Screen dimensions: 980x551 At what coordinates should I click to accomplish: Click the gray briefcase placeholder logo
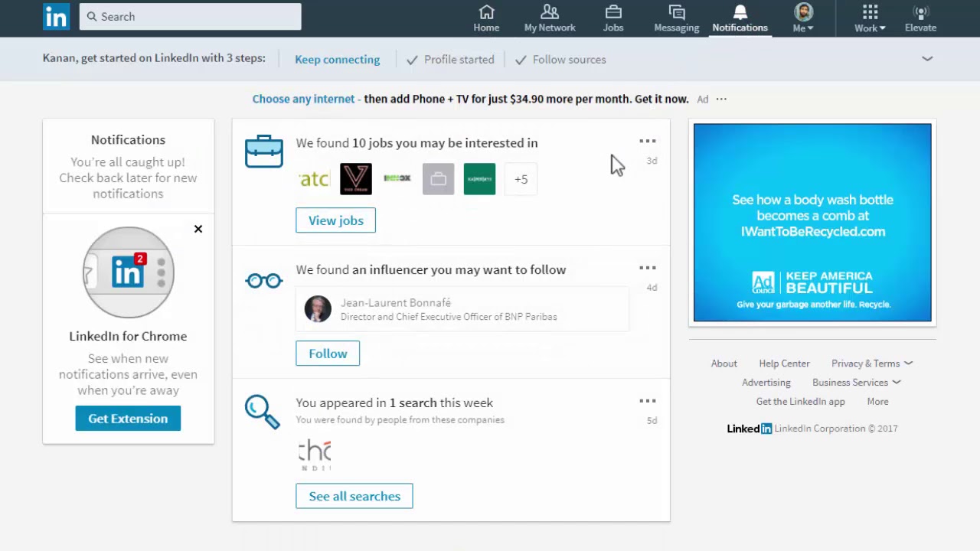tap(438, 179)
